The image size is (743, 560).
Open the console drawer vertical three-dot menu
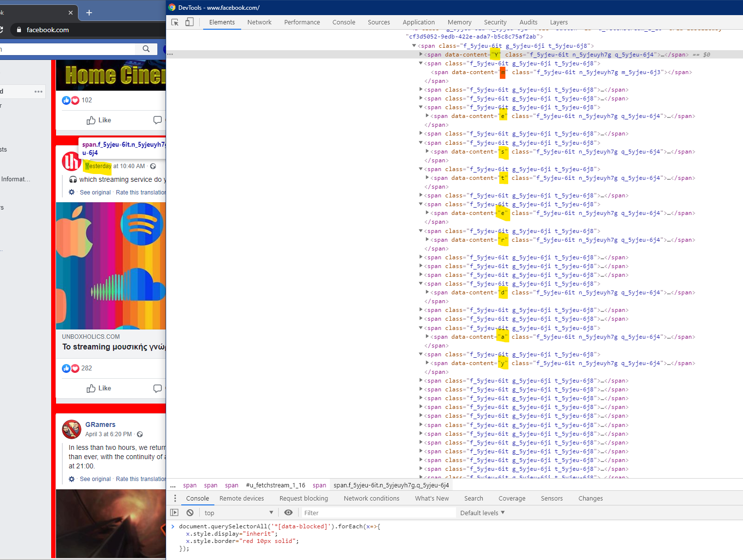point(175,498)
